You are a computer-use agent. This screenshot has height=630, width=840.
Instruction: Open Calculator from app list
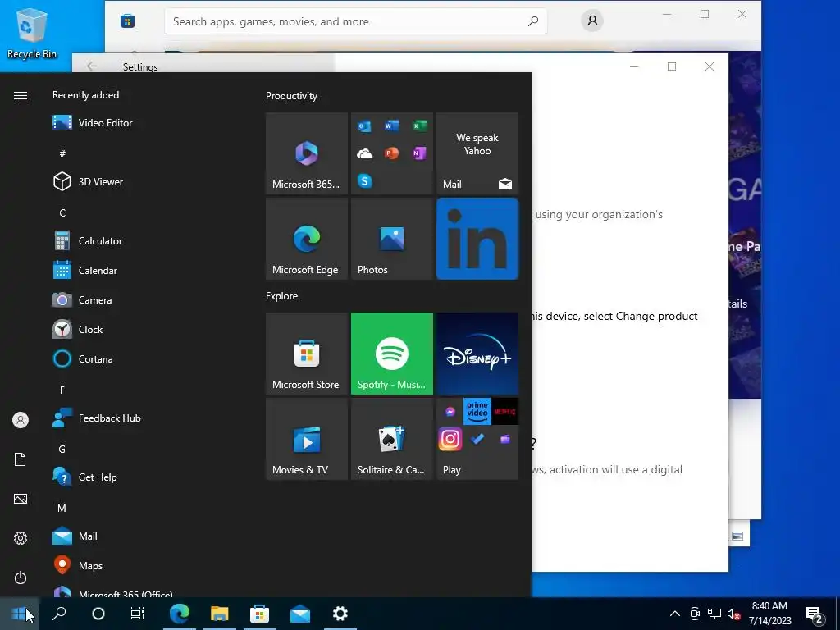(x=87, y=241)
